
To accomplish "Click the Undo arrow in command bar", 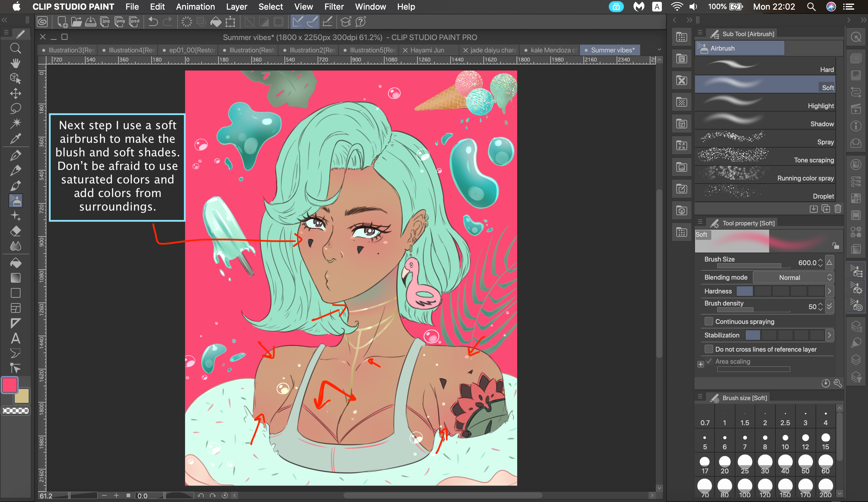I will tap(153, 22).
